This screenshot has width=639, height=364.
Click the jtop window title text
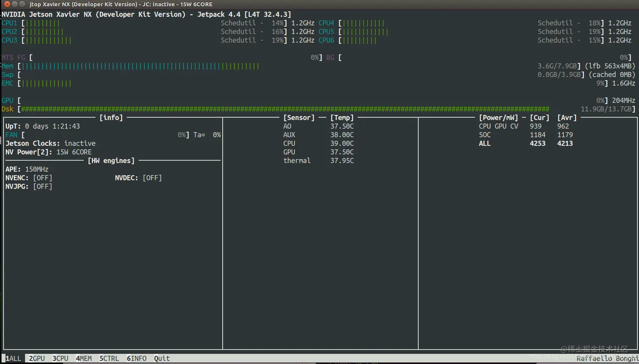coord(121,4)
